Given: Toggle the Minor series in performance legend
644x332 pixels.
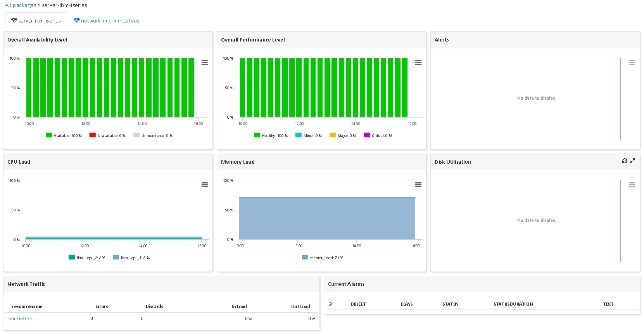Looking at the screenshot, I should point(309,135).
